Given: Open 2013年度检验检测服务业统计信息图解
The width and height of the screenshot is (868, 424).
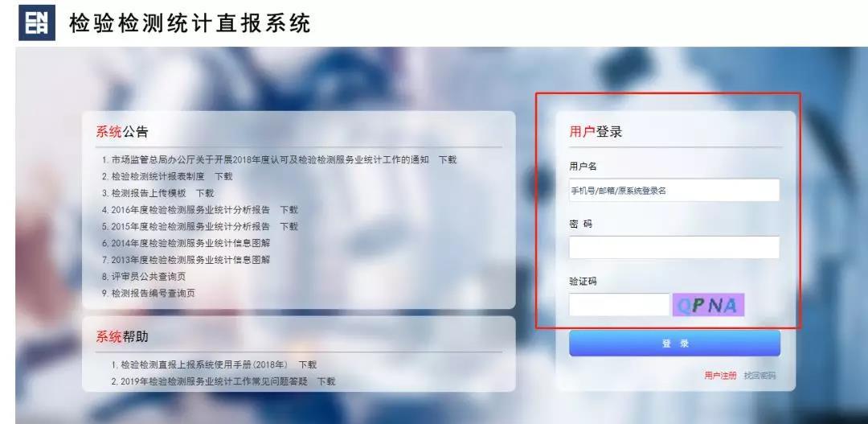Looking at the screenshot, I should [x=190, y=259].
